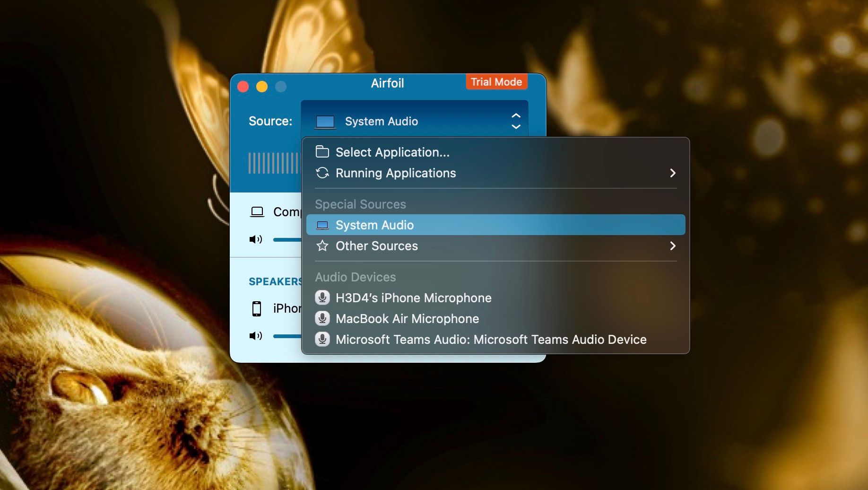Screen dimensions: 868x490
Task: Click the folder icon beside Select Application
Action: [x=322, y=152]
